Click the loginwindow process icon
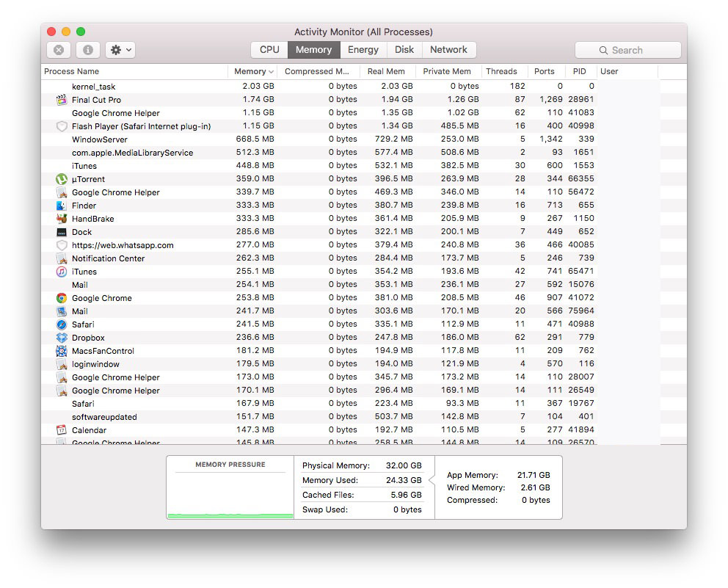Viewport: 728px width, 588px height. tap(62, 364)
